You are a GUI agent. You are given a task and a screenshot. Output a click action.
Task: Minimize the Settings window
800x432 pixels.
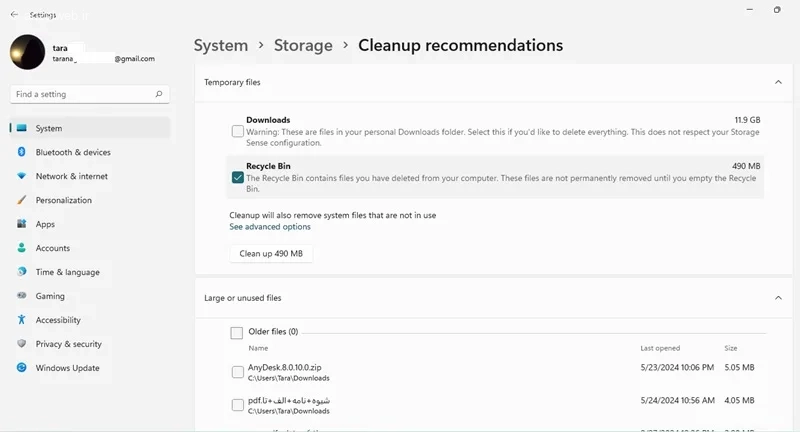pos(749,10)
